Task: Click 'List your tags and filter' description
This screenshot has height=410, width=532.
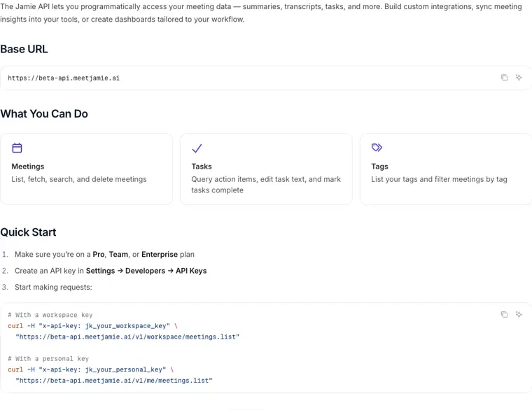Action: point(439,179)
